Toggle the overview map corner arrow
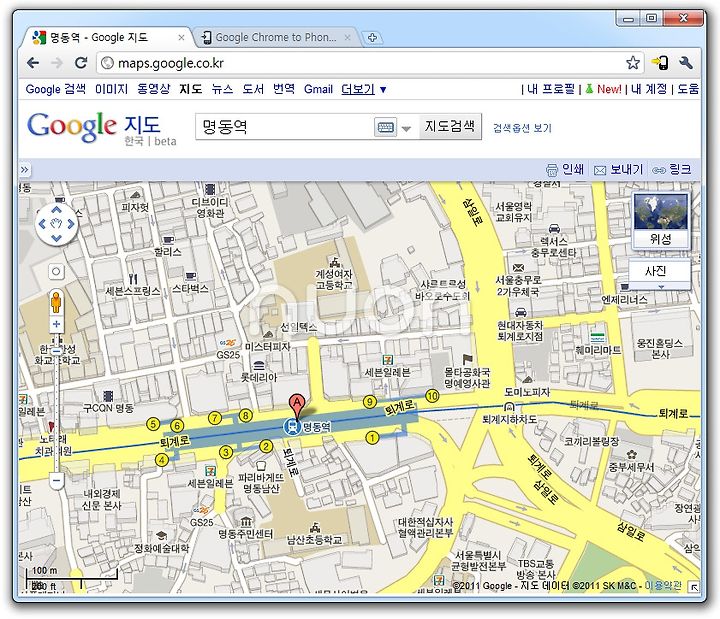 click(694, 586)
